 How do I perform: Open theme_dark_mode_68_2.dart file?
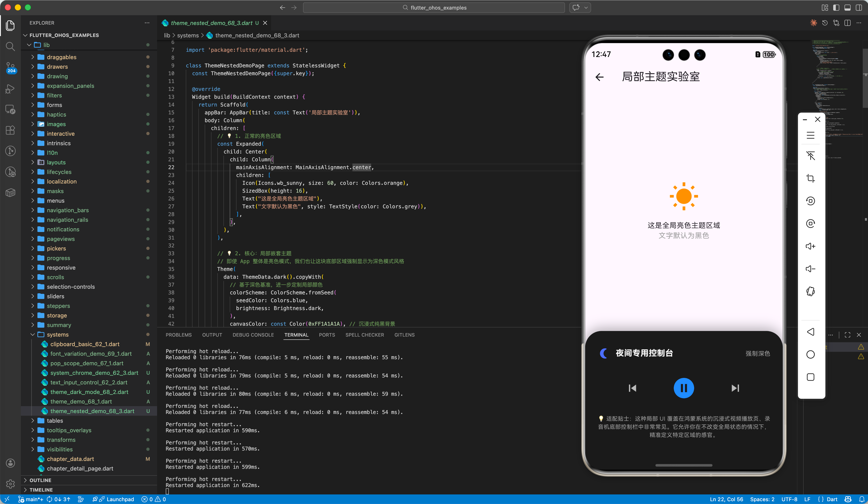point(89,392)
